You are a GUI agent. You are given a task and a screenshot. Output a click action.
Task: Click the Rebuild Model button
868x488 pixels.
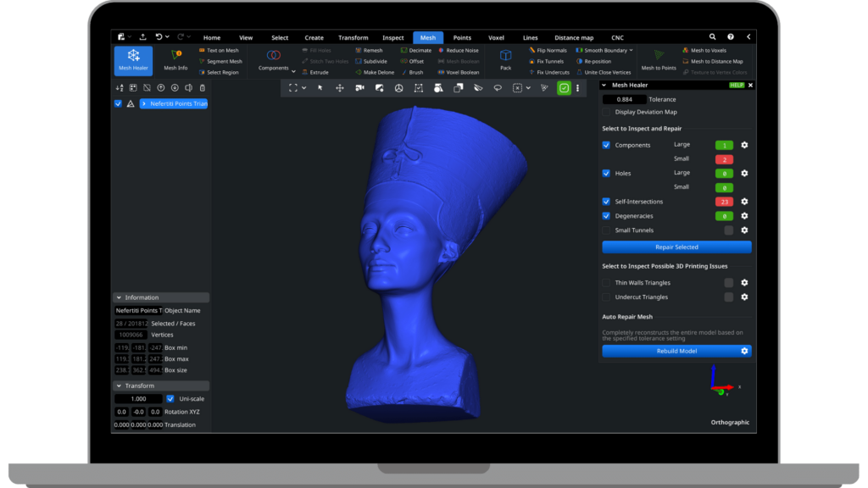point(676,351)
